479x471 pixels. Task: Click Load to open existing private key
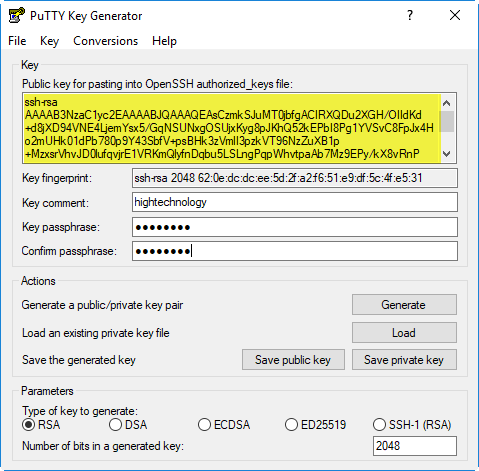tap(404, 332)
